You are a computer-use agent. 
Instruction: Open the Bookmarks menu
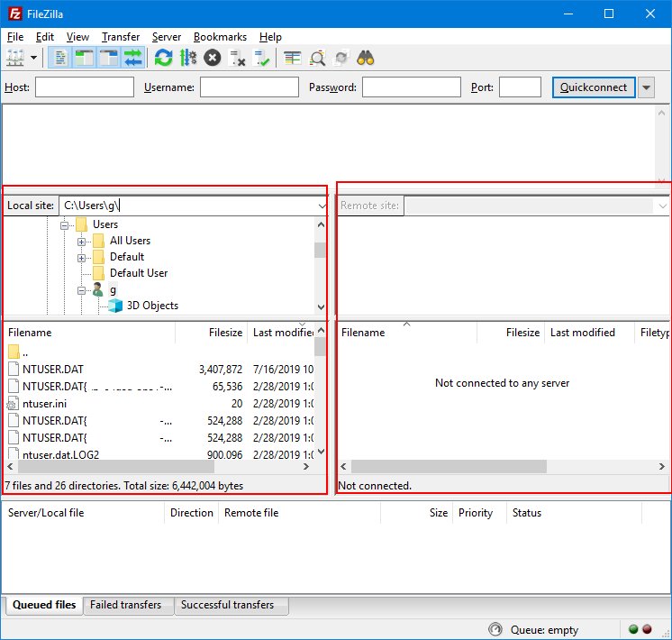point(221,37)
